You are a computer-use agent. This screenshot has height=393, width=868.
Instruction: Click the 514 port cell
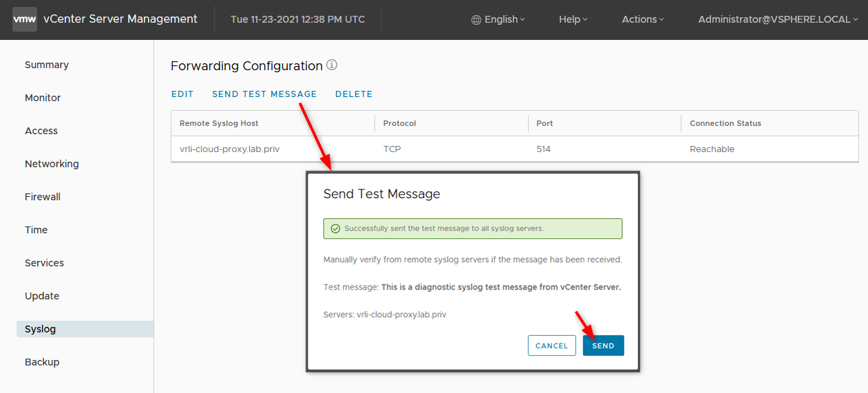click(543, 149)
